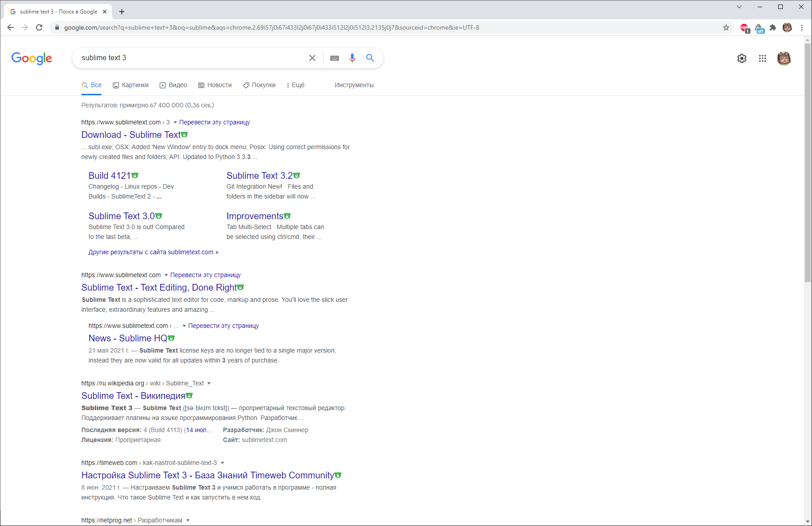The width and height of the screenshot is (812, 526).
Task: Click Перевести эту страницу for News - Sublime HQ
Action: [223, 326]
